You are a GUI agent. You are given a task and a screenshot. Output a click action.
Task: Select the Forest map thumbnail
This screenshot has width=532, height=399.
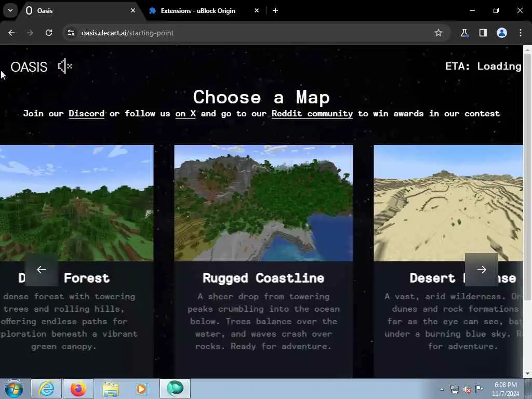click(77, 203)
